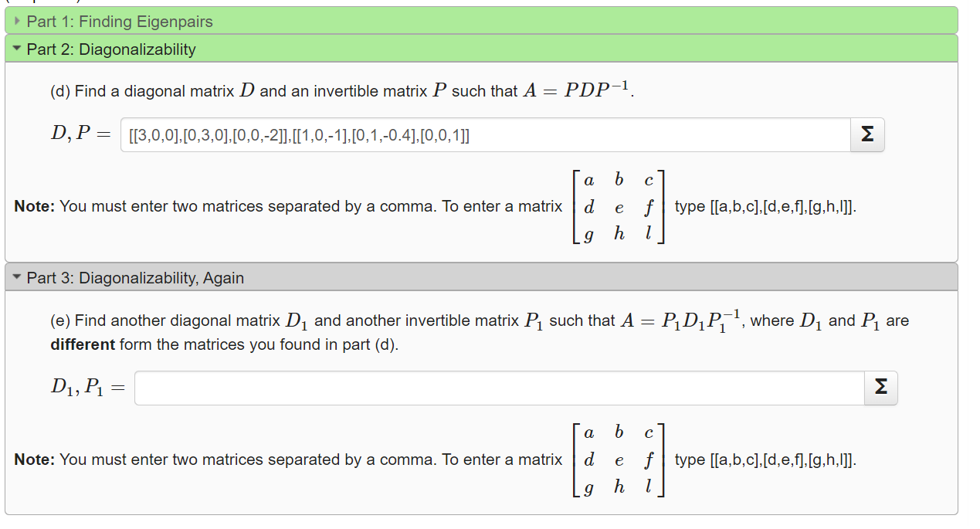Click the Note text in Part 3
The height and width of the screenshot is (529, 980).
32,459
